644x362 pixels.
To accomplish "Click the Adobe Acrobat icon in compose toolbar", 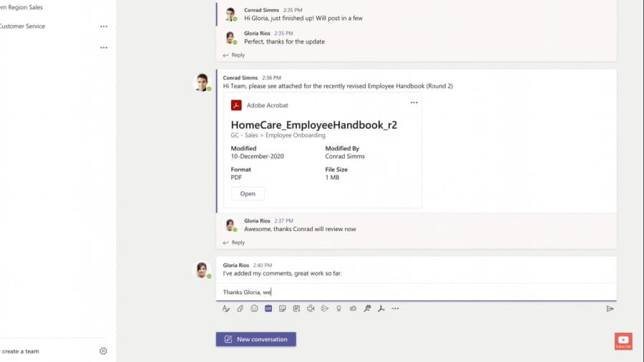I will (381, 308).
